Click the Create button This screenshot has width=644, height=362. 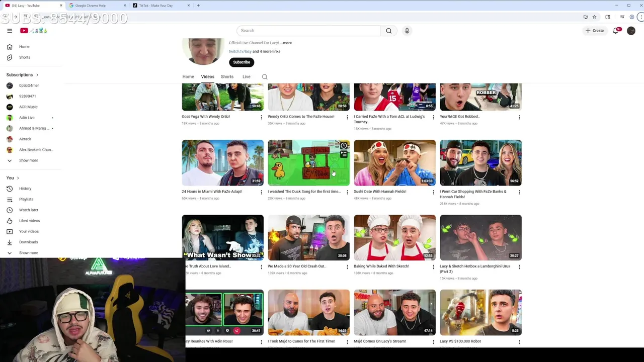595,31
